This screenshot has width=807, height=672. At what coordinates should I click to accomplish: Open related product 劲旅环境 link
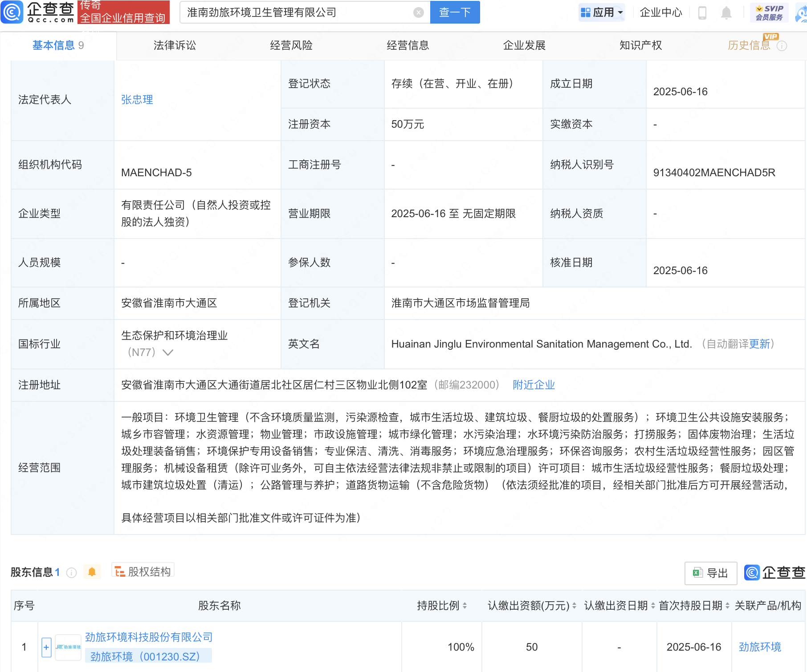pyautogui.click(x=760, y=647)
